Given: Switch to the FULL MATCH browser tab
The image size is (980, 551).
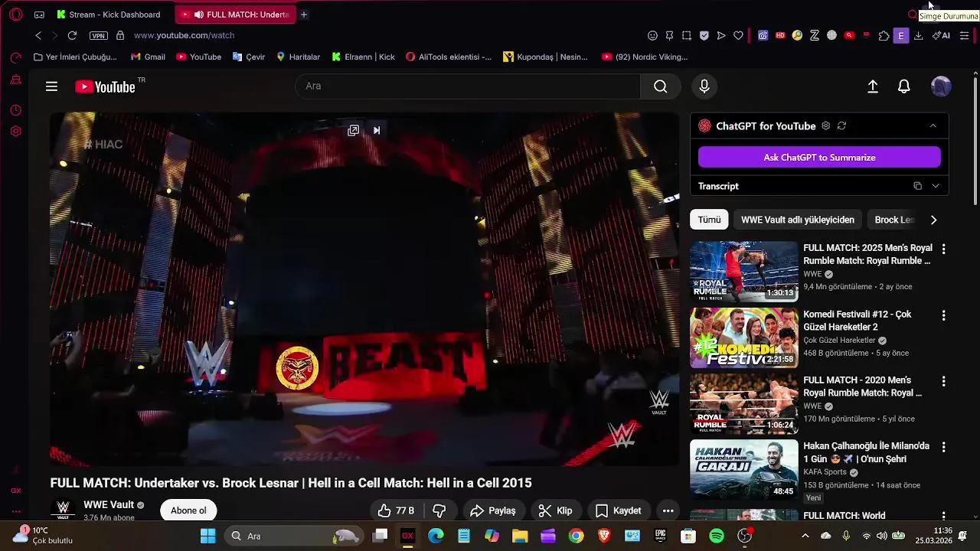Looking at the screenshot, I should click(235, 15).
